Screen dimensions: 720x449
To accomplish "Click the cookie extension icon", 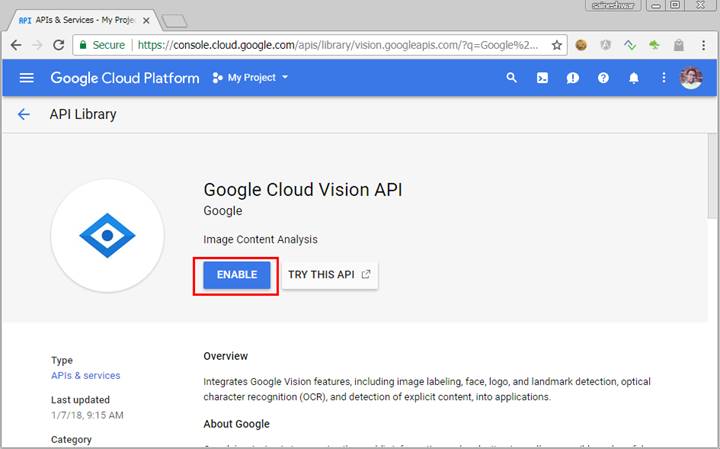I will point(581,45).
